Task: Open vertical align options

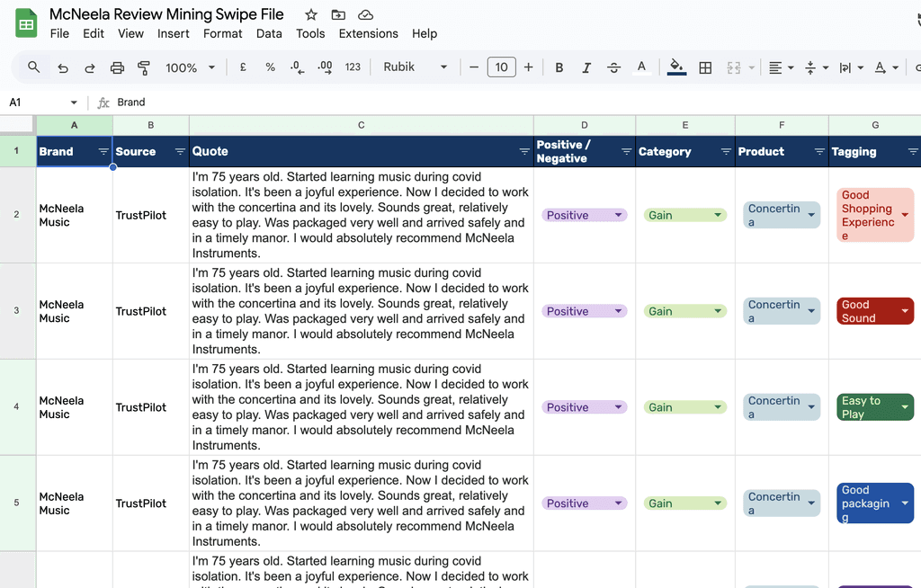Action: 816,67
